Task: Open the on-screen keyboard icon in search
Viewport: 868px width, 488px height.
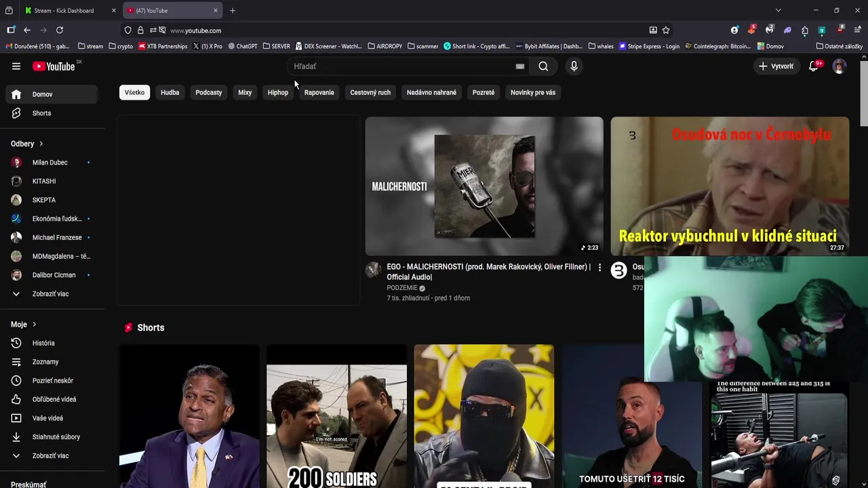Action: pos(520,66)
